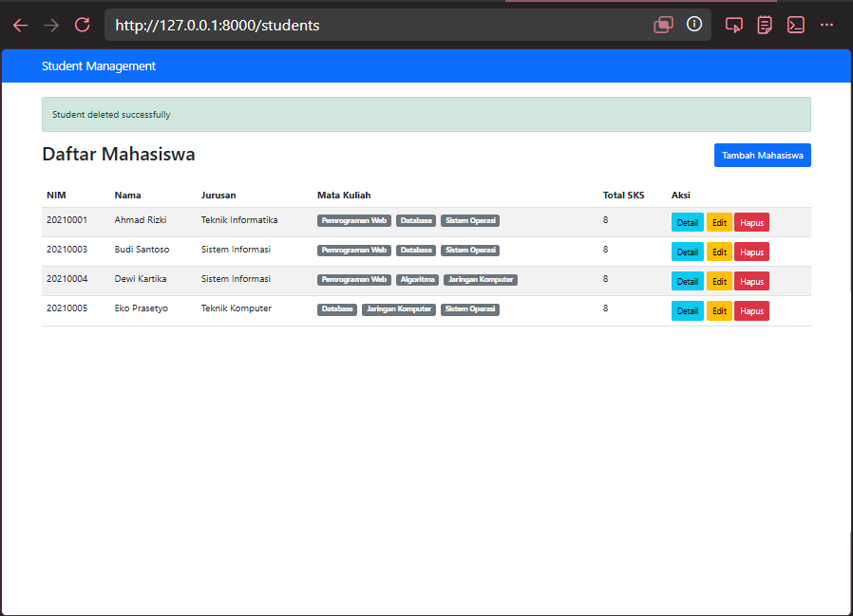Open the Student Management navbar brand link
This screenshot has width=853, height=616.
pos(99,66)
